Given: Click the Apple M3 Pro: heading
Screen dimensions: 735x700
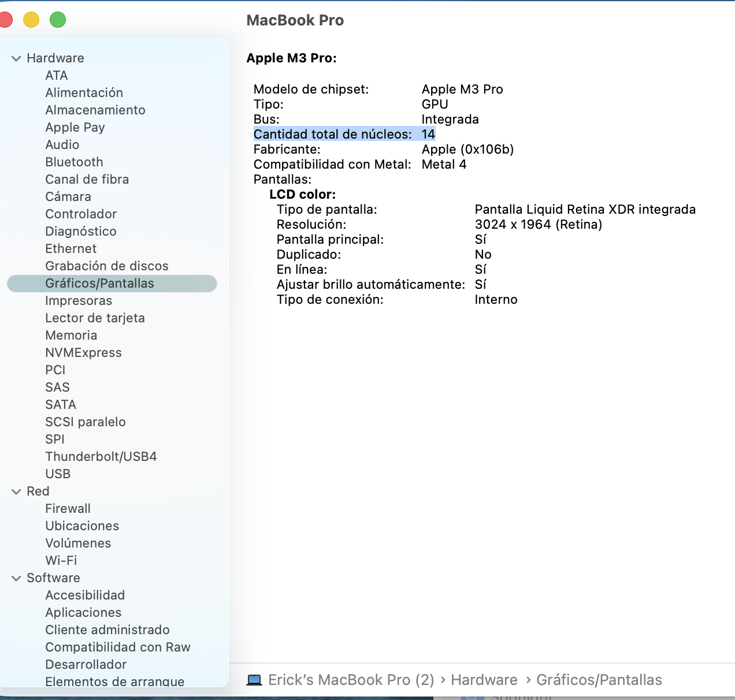Looking at the screenshot, I should click(x=291, y=58).
